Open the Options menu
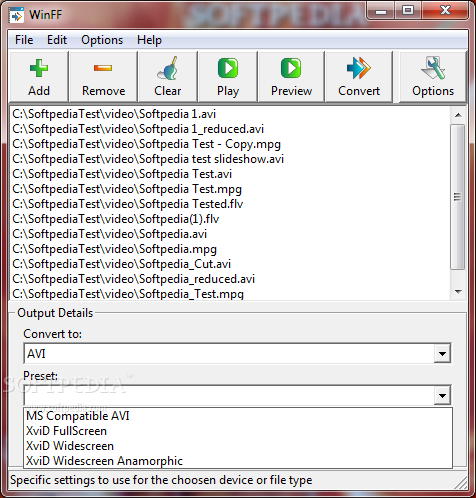Screen dimensions: 476x498 pos(102,40)
